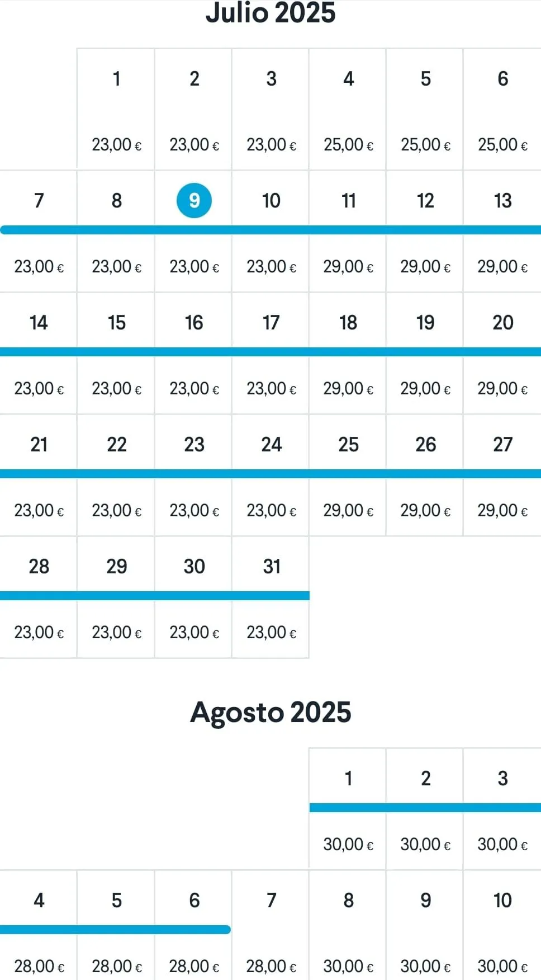541x980 pixels.
Task: Choose July 27 in the calendar
Action: [x=502, y=475]
